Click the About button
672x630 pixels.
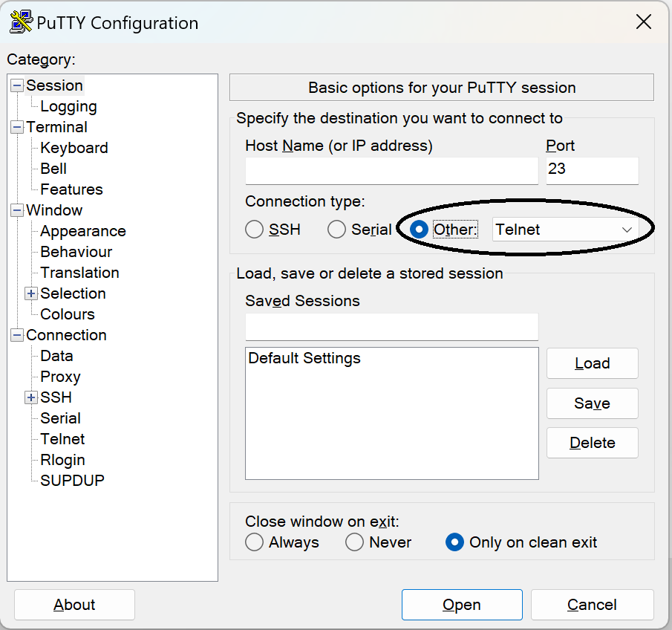[74, 605]
